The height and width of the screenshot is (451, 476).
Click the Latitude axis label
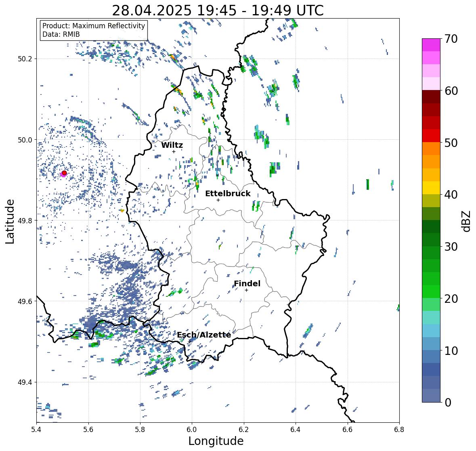(10, 221)
